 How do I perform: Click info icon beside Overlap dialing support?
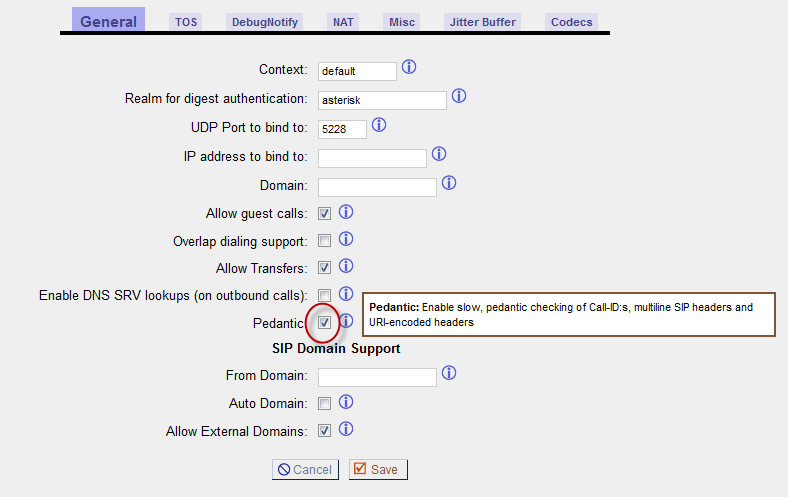click(346, 239)
